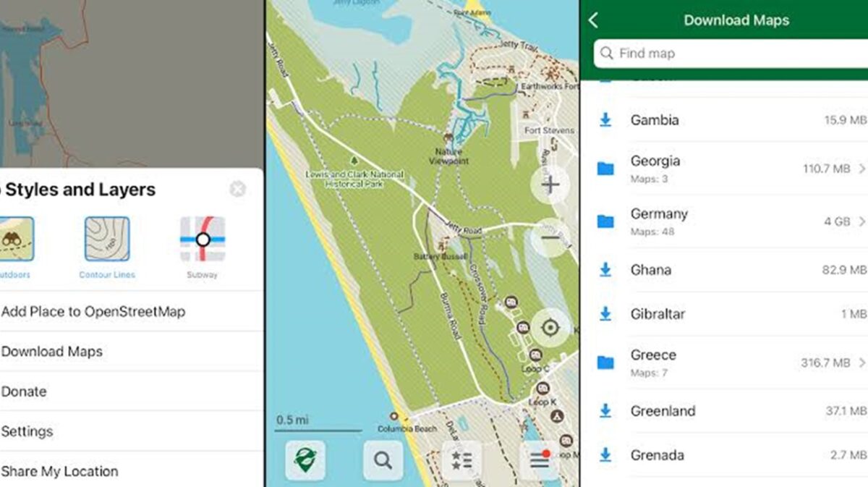Open bookmarks star list button
The height and width of the screenshot is (487, 868).
coord(461,460)
